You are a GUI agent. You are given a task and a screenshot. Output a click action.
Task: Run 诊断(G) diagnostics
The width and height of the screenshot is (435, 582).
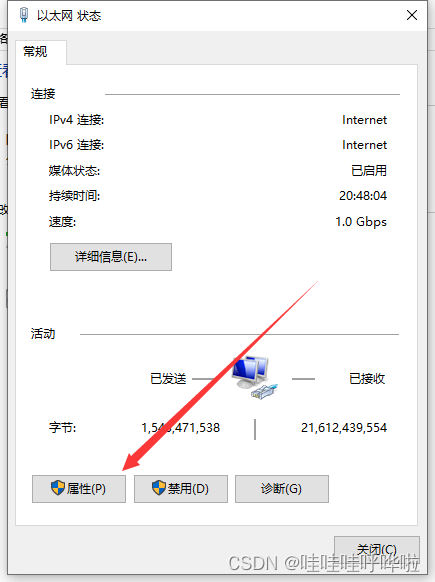(282, 489)
